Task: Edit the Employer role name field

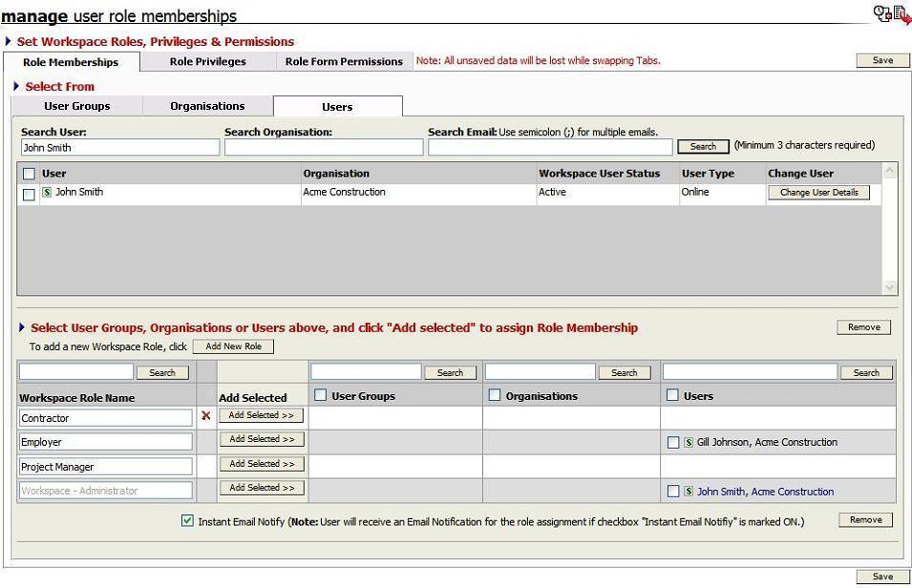Action: click(105, 442)
